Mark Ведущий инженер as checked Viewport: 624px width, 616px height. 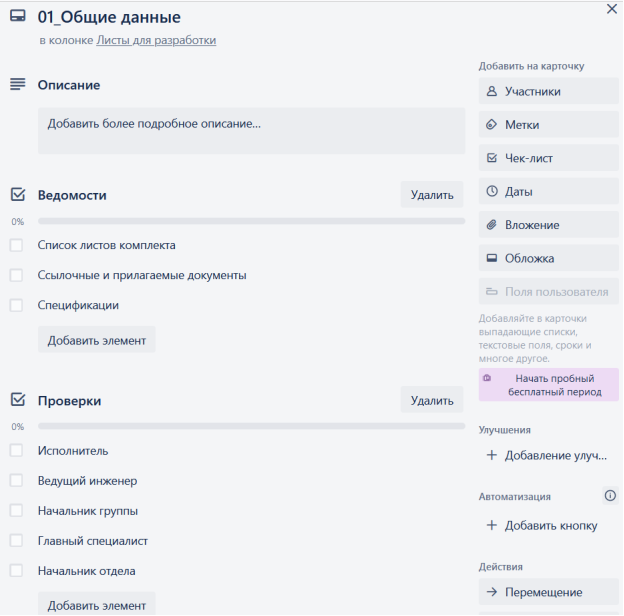pos(16,481)
